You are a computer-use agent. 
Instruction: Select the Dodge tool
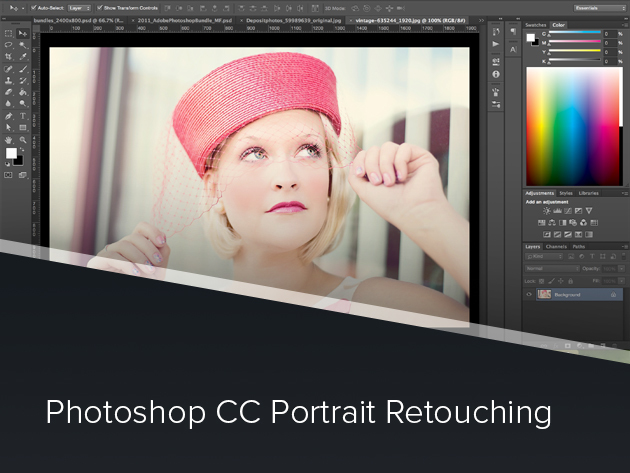23,104
